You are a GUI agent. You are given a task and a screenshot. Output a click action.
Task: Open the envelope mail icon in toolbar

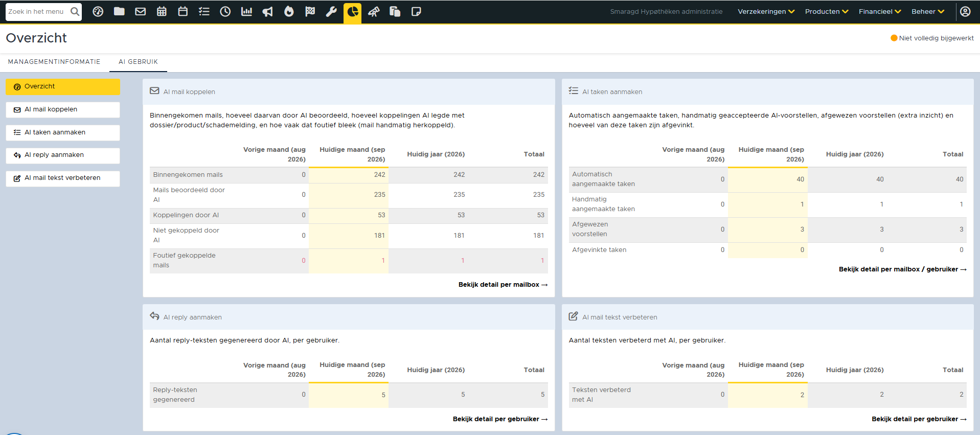point(140,12)
